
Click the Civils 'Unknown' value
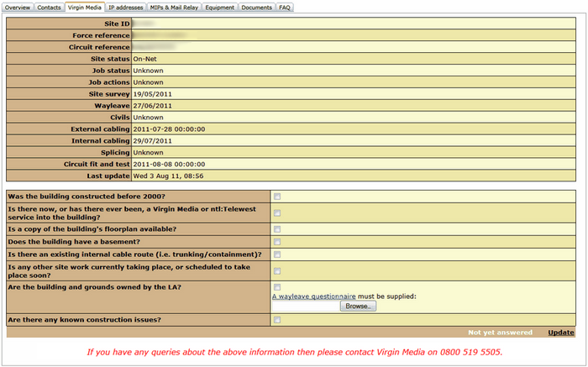tap(148, 118)
